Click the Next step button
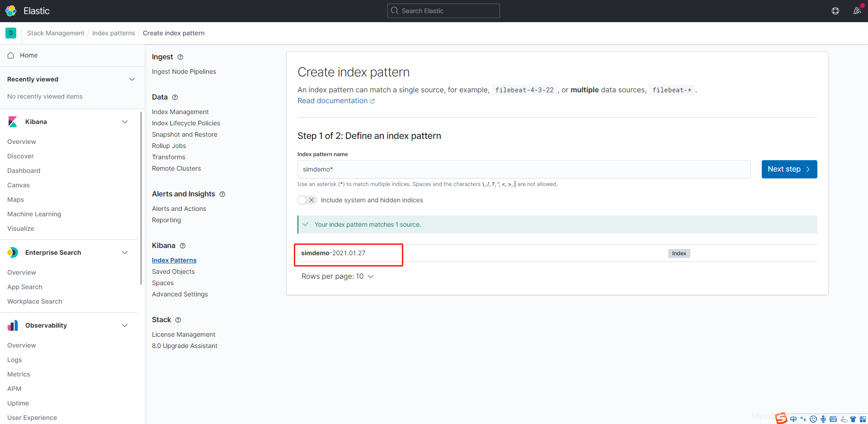 [x=789, y=169]
